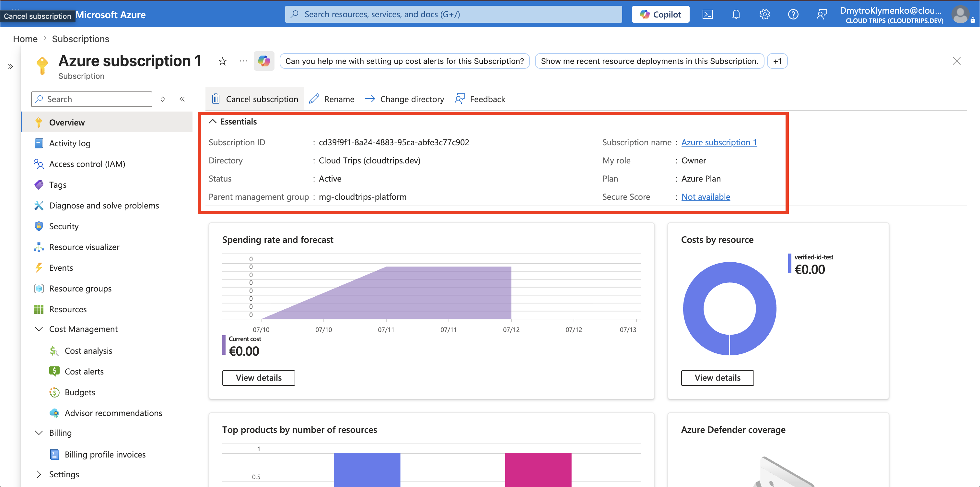Click the Advisor recommendations icon
The height and width of the screenshot is (487, 980).
[54, 413]
